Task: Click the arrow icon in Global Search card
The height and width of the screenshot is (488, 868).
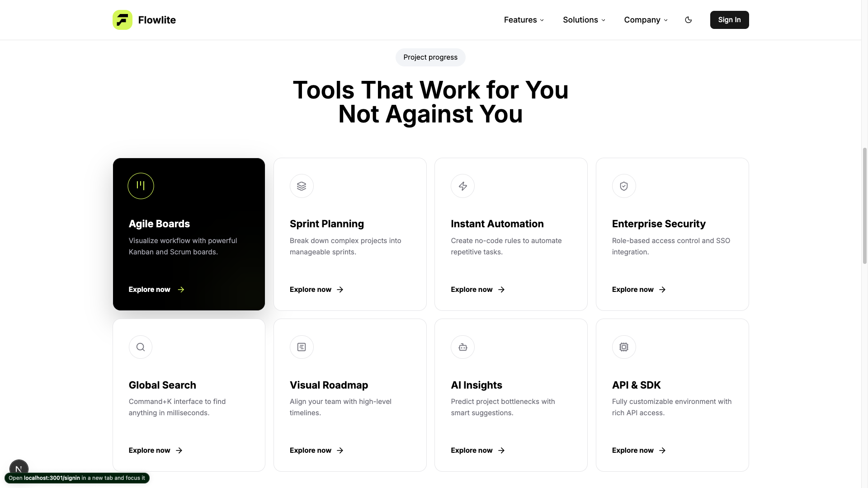Action: pyautogui.click(x=179, y=450)
